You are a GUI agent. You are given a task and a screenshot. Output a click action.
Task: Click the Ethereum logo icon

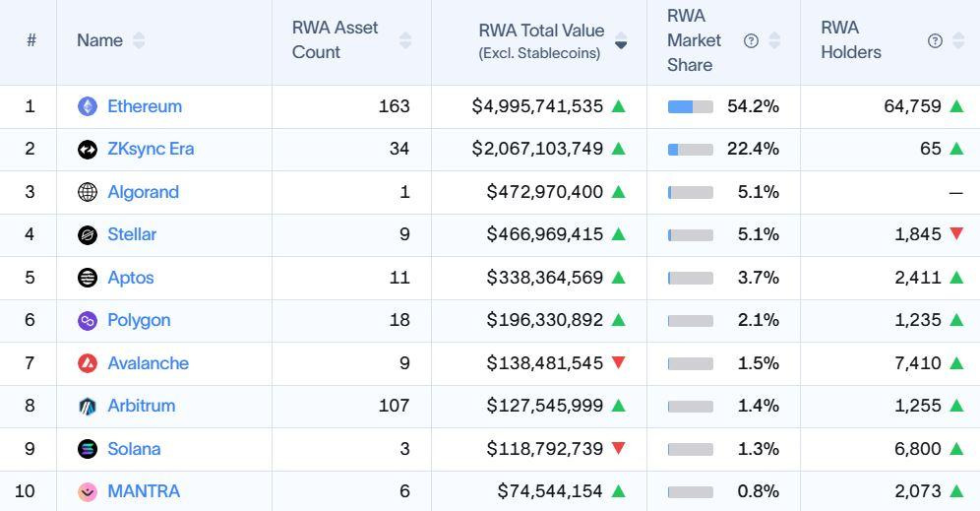point(88,106)
